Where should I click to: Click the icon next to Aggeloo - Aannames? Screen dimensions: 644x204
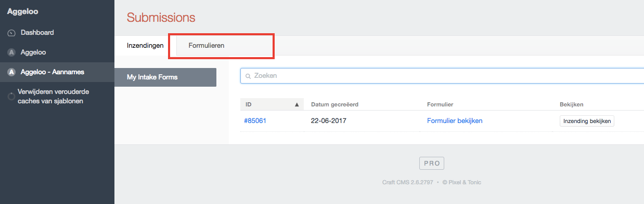pyautogui.click(x=11, y=72)
